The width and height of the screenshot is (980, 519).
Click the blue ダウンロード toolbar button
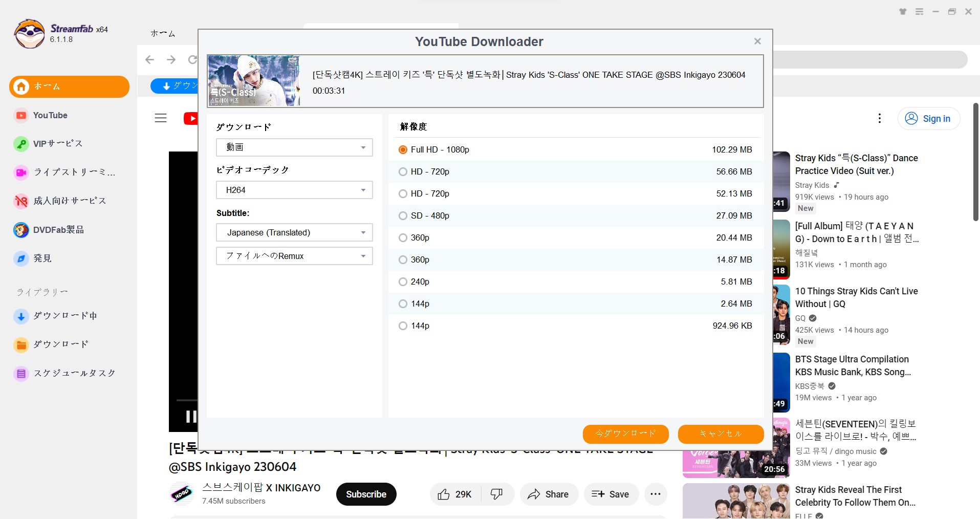[175, 86]
